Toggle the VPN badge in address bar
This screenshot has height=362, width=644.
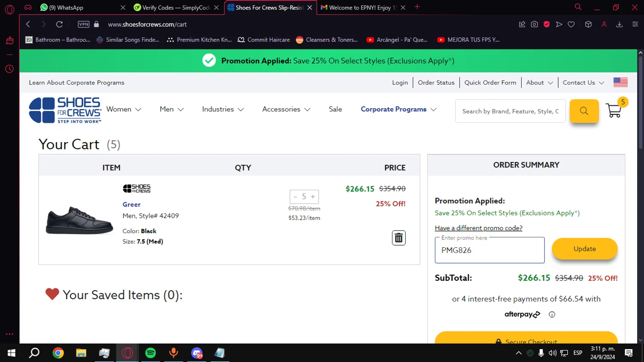click(x=84, y=24)
